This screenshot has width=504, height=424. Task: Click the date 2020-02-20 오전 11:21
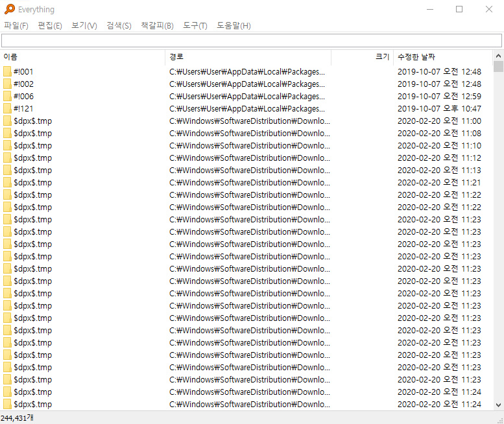tap(439, 182)
